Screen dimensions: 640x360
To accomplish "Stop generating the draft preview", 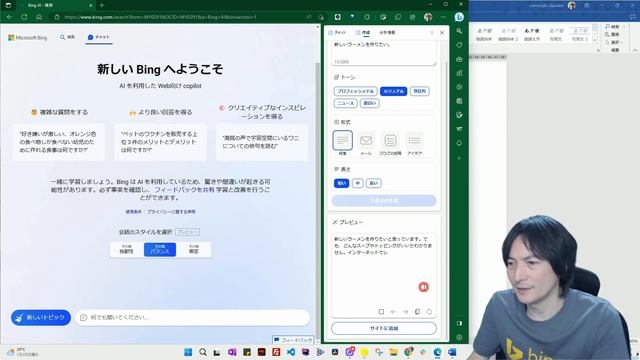I will pos(381,311).
